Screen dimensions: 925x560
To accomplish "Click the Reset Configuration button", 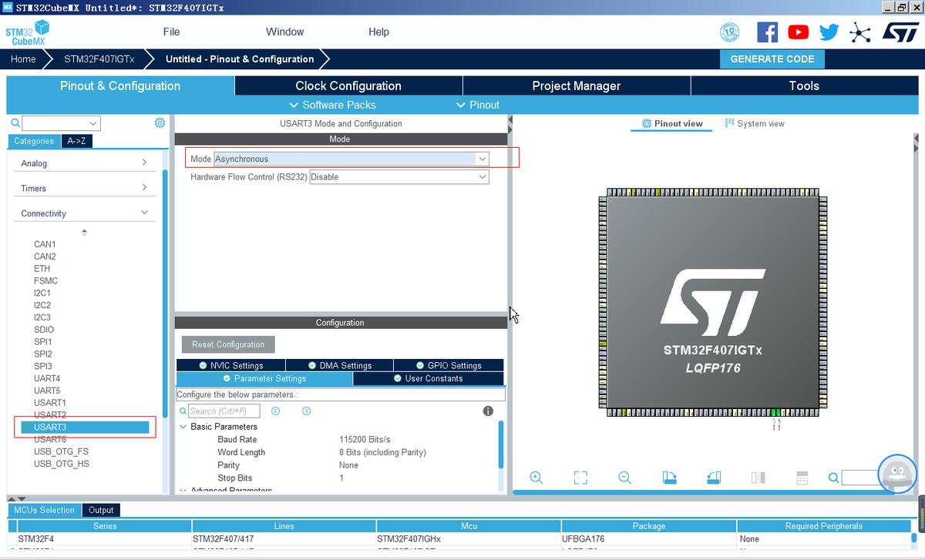I will click(228, 344).
